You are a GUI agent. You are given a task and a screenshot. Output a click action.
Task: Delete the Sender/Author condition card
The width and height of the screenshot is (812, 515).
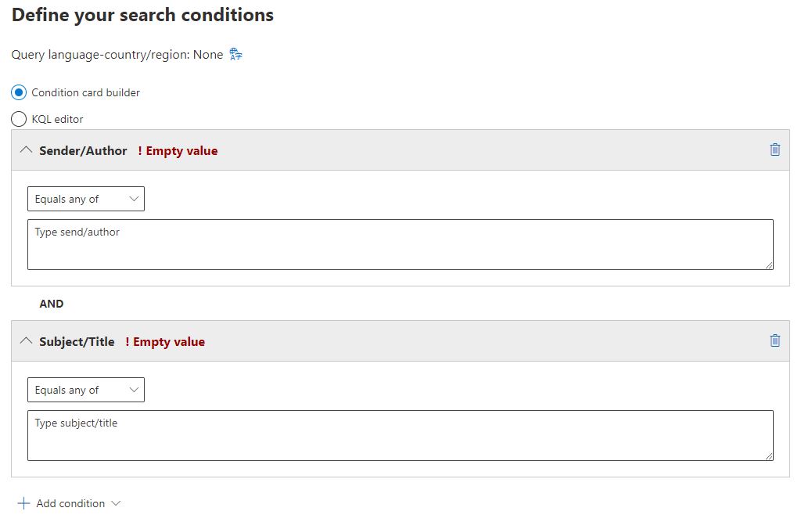(774, 149)
